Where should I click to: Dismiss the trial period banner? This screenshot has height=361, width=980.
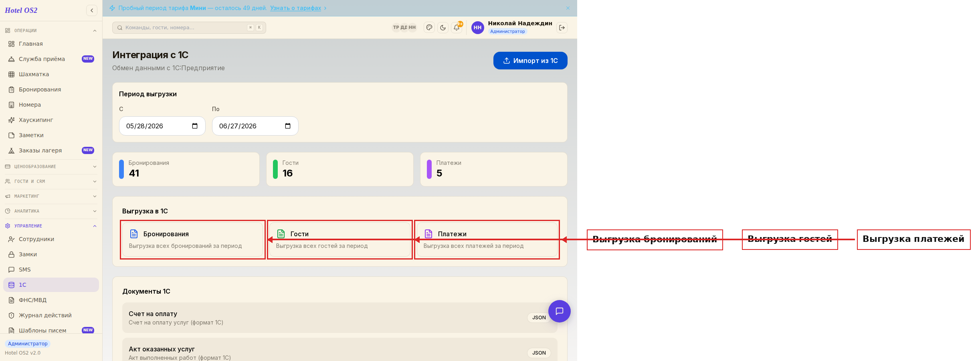pyautogui.click(x=568, y=8)
